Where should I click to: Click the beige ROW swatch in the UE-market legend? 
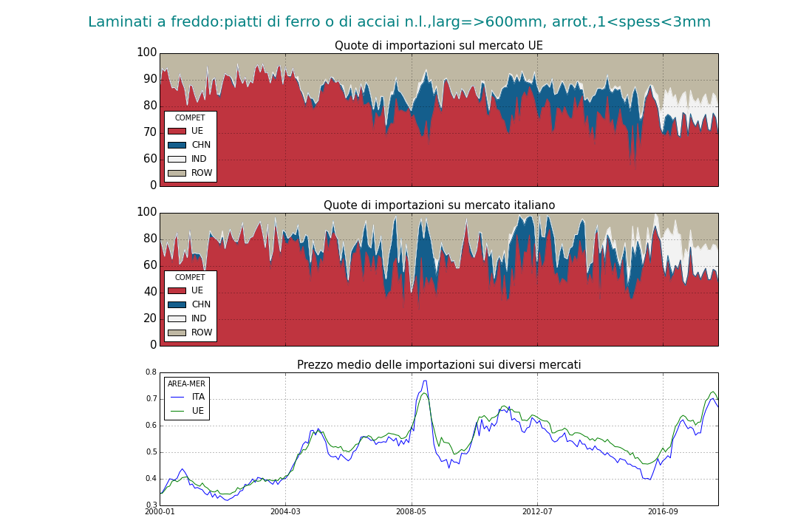pos(177,173)
